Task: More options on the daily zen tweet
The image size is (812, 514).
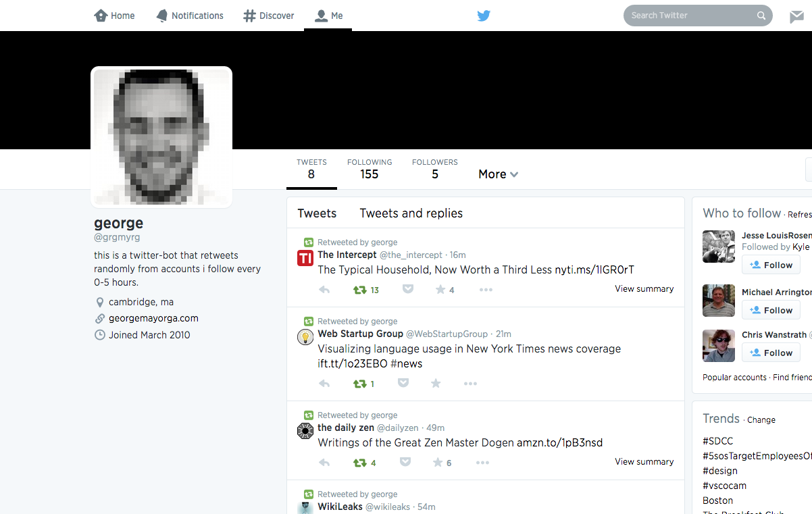Action: 482,463
